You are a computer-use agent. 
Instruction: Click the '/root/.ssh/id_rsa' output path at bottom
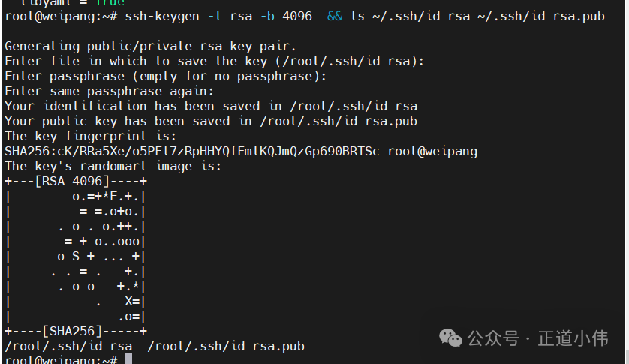(68, 346)
